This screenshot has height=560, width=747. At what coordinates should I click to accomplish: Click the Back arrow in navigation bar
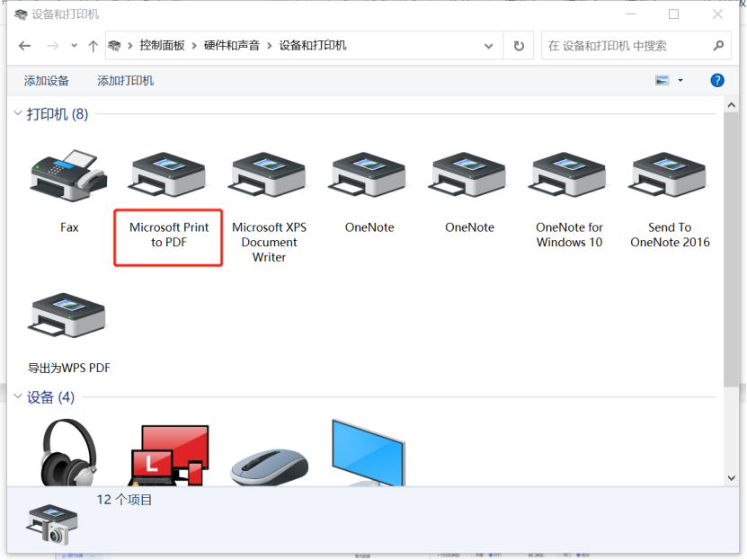(x=25, y=46)
